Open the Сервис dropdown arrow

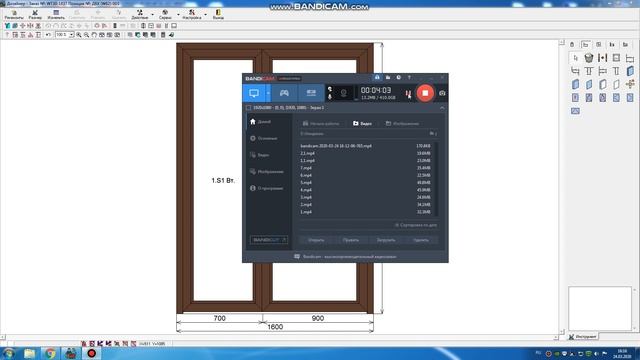tap(178, 15)
